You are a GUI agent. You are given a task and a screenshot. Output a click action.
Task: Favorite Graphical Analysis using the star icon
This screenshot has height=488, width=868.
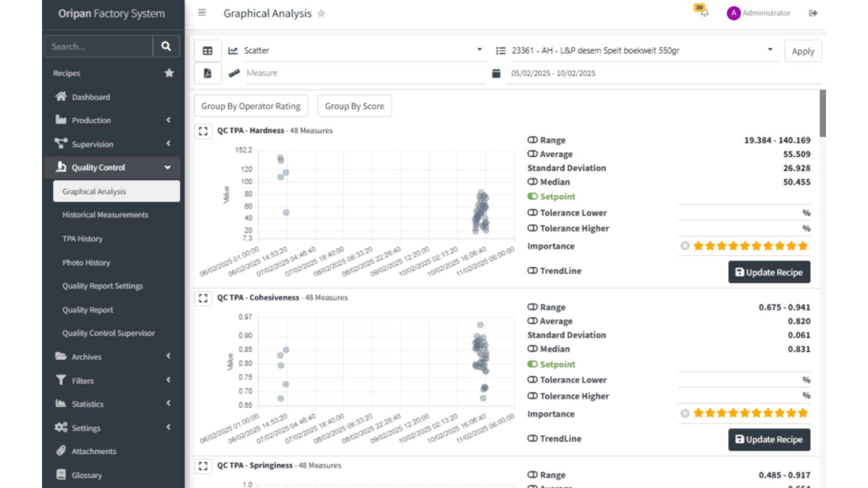coord(321,14)
